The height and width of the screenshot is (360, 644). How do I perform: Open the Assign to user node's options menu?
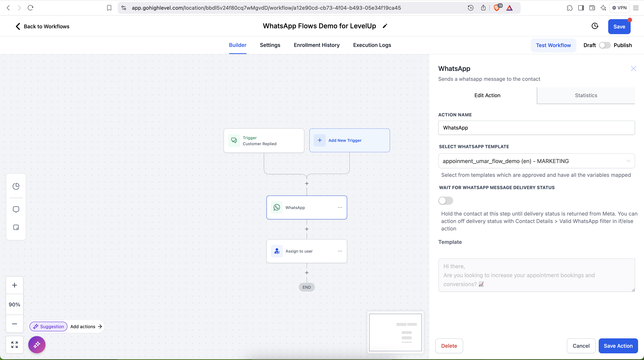click(x=340, y=251)
